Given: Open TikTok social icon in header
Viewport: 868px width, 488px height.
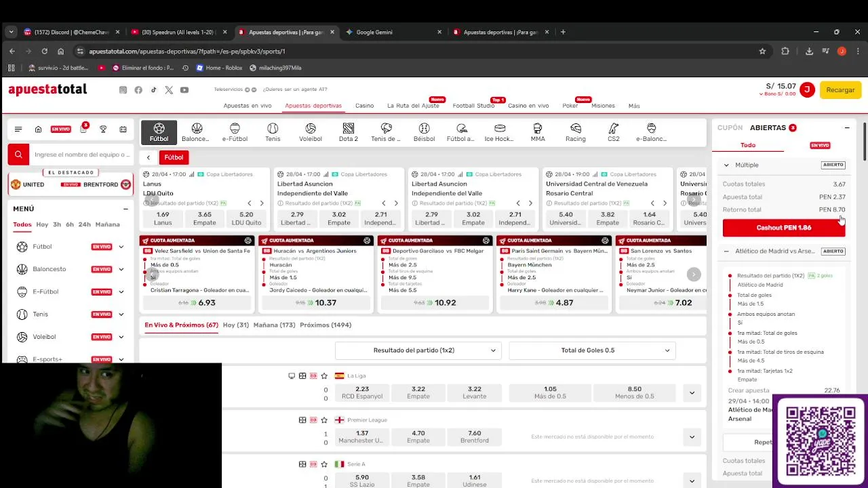Looking at the screenshot, I should click(154, 89).
